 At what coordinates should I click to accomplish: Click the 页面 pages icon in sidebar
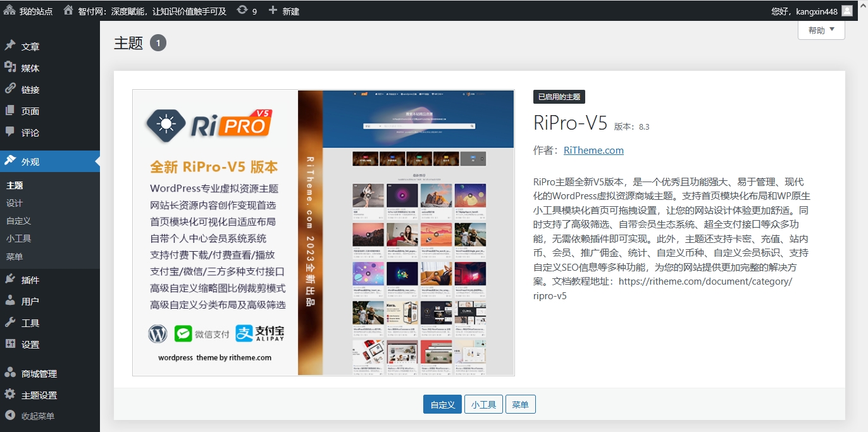click(x=10, y=110)
